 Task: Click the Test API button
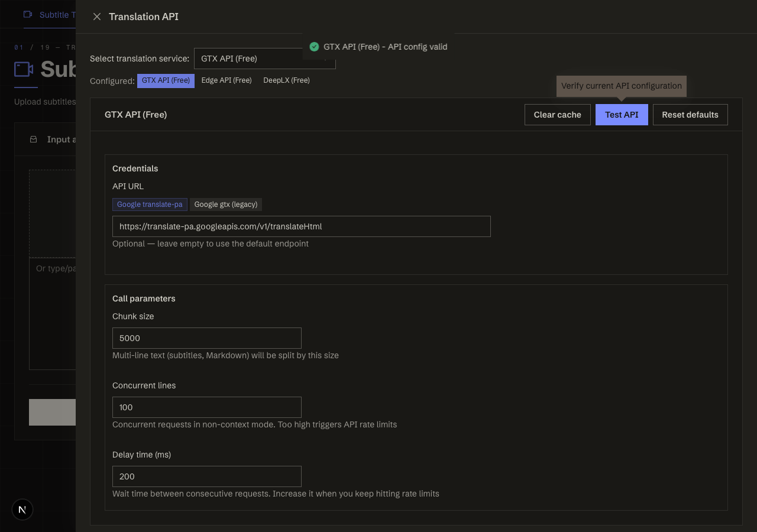click(622, 115)
